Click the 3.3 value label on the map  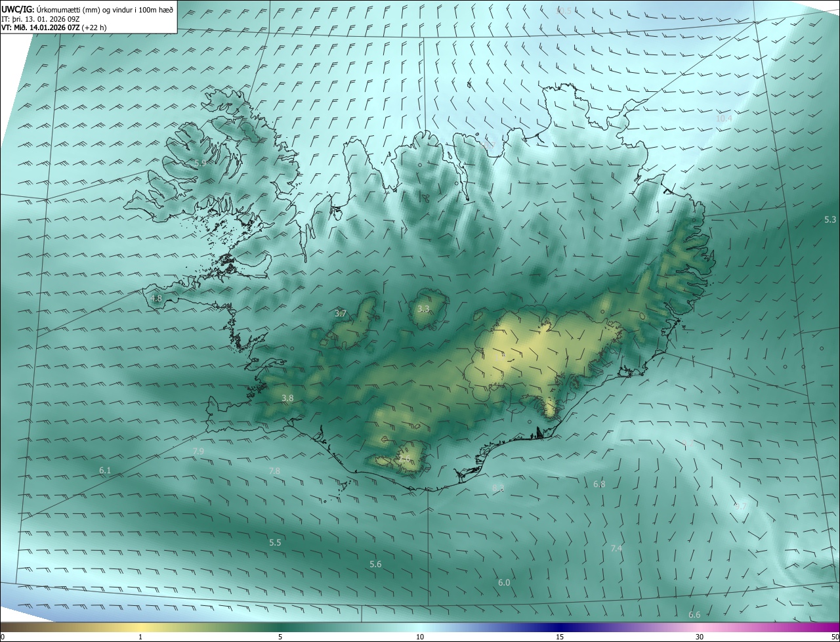[423, 309]
